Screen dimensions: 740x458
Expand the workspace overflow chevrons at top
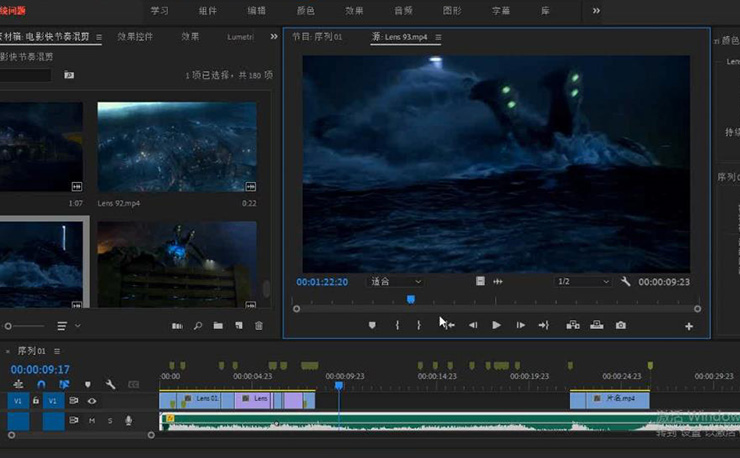point(596,10)
